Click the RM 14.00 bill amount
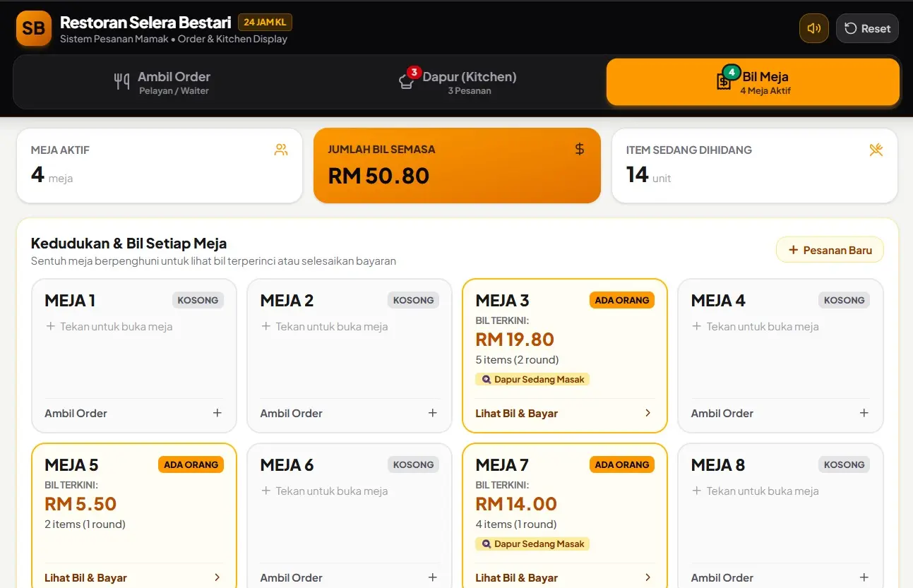This screenshot has height=588, width=913. click(516, 504)
